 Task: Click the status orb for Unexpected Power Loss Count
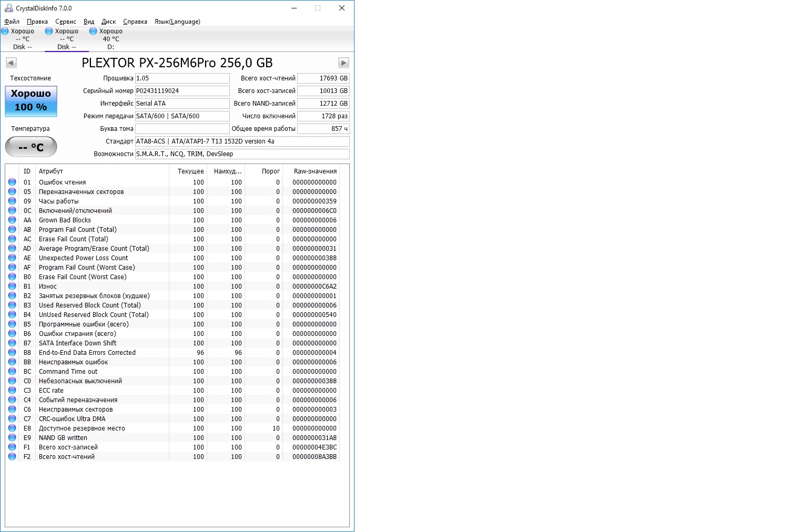(12, 258)
